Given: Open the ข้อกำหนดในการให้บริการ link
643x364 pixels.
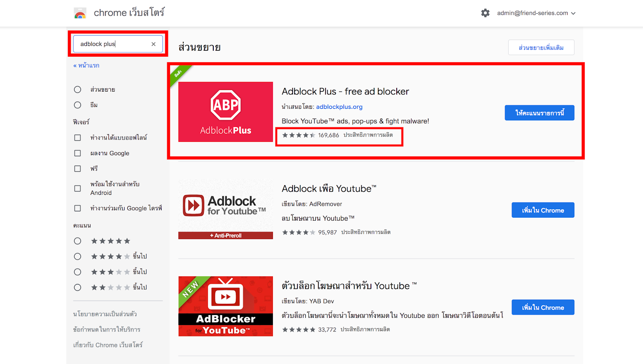Looking at the screenshot, I should (106, 329).
